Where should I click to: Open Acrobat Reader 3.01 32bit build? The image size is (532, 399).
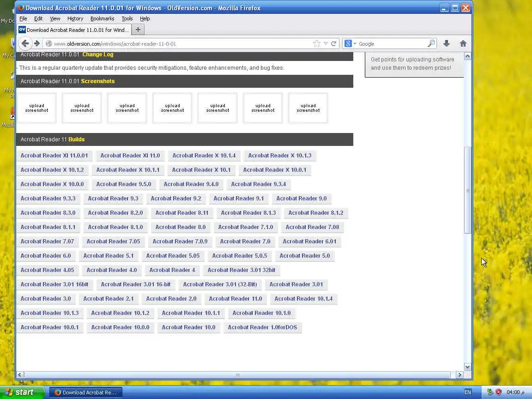click(241, 270)
